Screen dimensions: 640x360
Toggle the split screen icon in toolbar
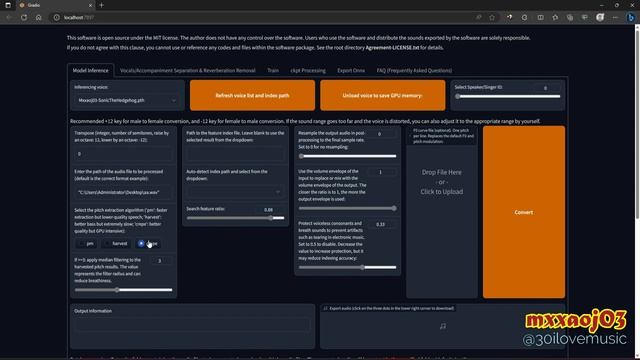(x=540, y=18)
